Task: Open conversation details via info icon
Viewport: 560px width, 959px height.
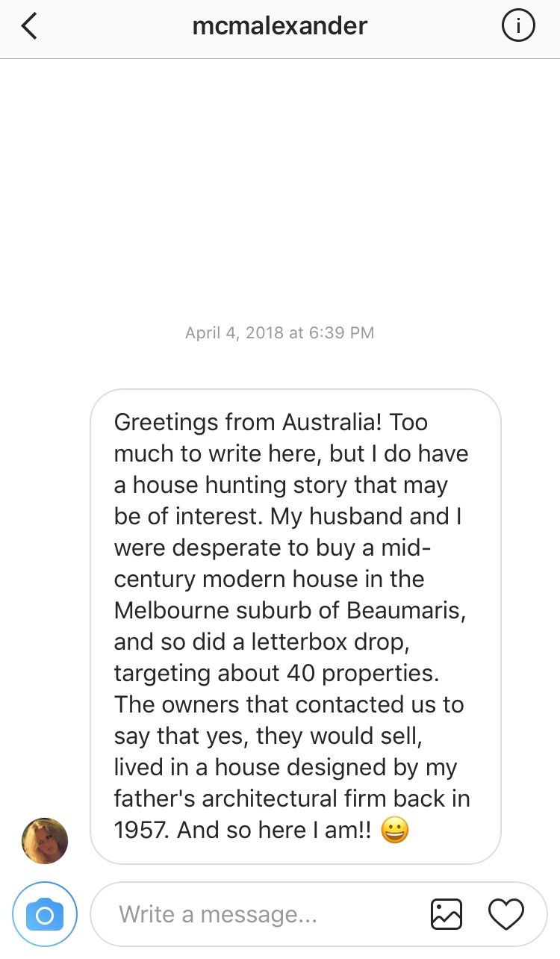Action: click(518, 27)
